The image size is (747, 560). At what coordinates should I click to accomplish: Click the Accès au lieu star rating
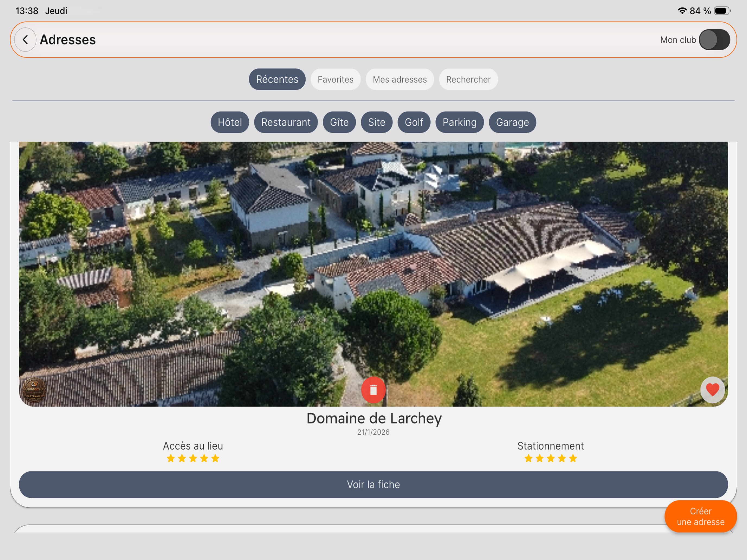[x=193, y=459]
